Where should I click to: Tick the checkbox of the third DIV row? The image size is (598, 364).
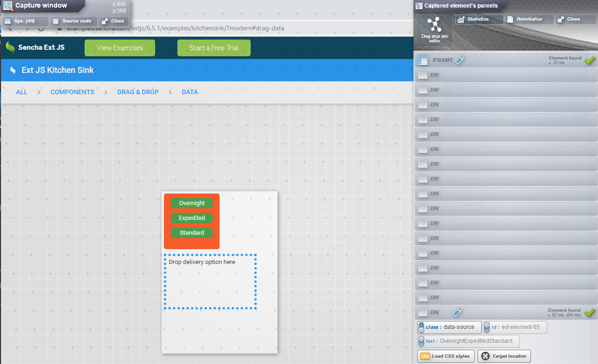coord(422,104)
